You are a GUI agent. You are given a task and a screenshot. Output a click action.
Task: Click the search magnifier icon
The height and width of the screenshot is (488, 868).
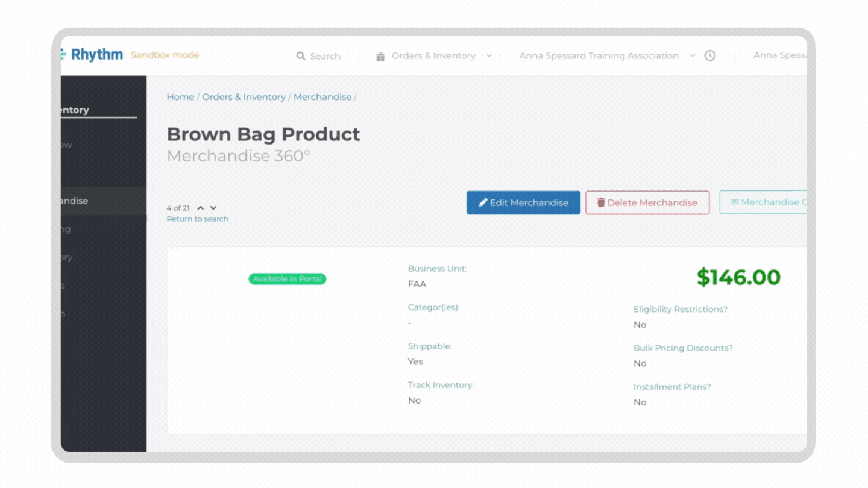coord(301,56)
